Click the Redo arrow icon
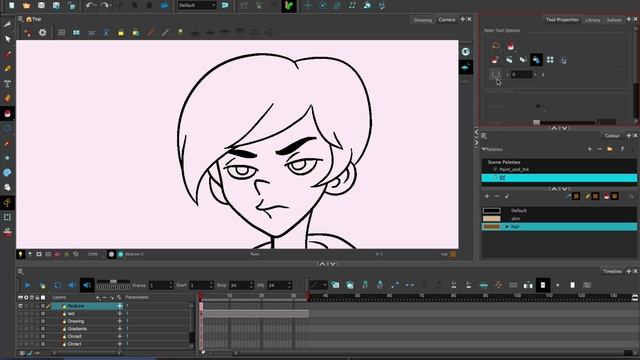Screen dimensions: 640x360 click(105, 5)
